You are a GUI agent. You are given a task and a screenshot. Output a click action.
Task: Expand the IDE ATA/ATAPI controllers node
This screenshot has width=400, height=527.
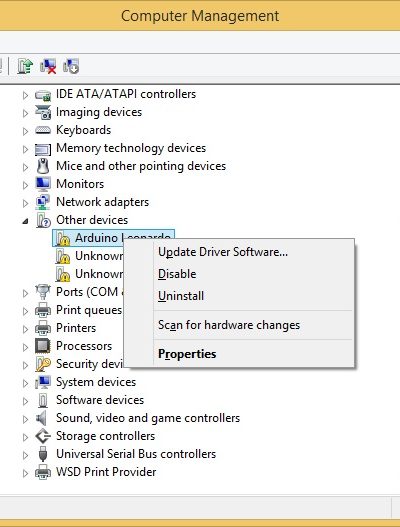(26, 95)
